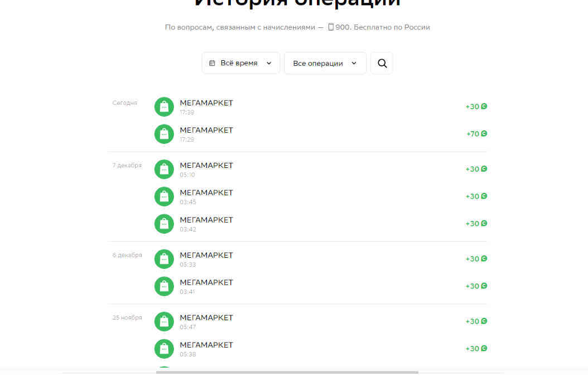Viewport: 588px width, 376px height.
Task: Click the chevron next to 'Все операции'
Action: 354,63
